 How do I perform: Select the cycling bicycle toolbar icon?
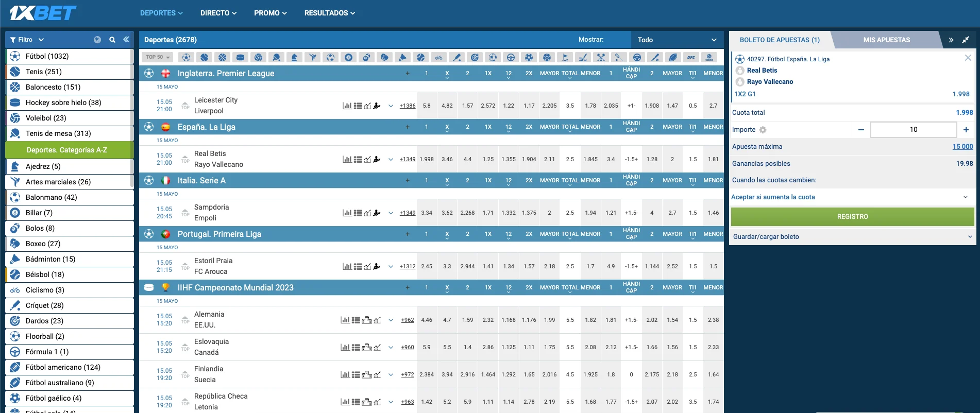click(x=438, y=57)
